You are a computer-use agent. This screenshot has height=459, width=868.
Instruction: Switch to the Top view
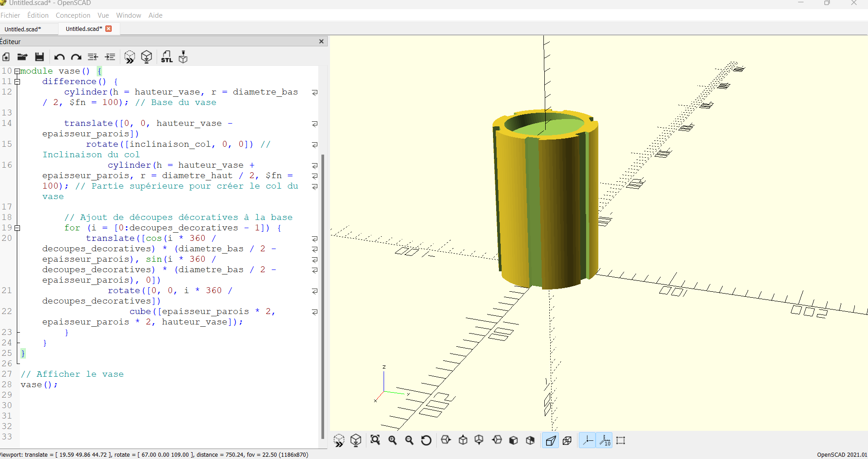(x=463, y=440)
